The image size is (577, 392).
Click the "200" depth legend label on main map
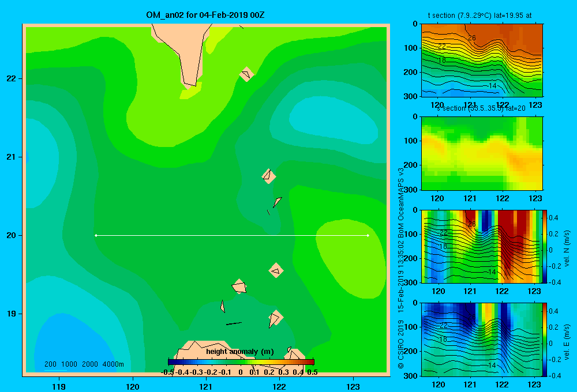[x=50, y=364]
